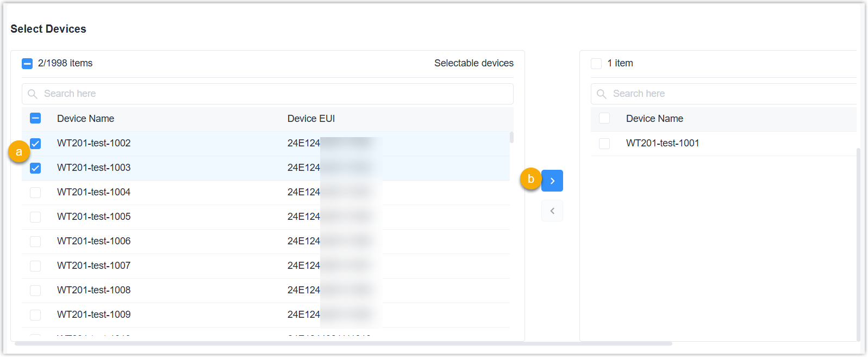Check the WT201-test-1008 device checkbox
The image size is (868, 357).
[x=35, y=291]
